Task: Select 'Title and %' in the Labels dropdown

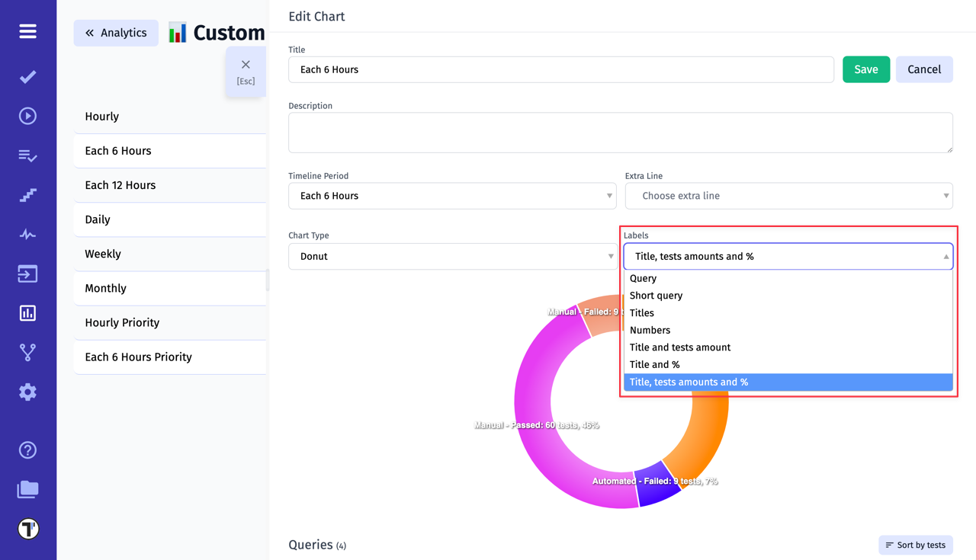Action: 657,364
